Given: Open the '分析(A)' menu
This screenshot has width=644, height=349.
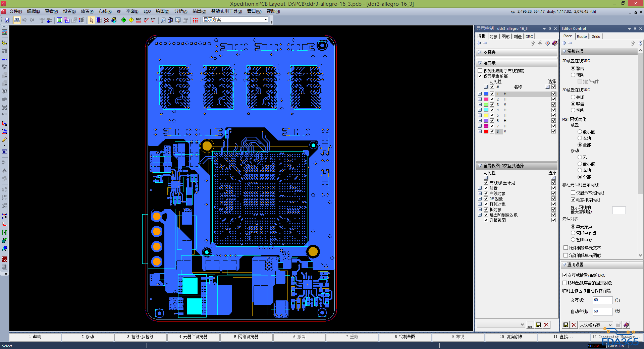Looking at the screenshot, I should coord(181,11).
